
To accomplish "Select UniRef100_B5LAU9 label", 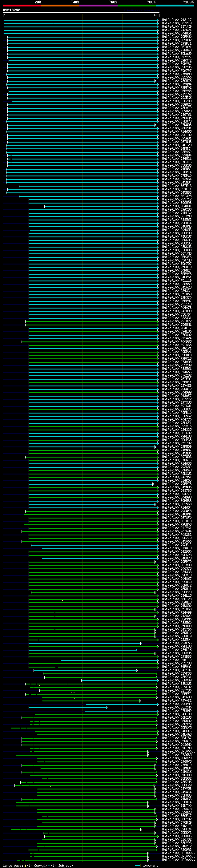I will pos(177,54).
